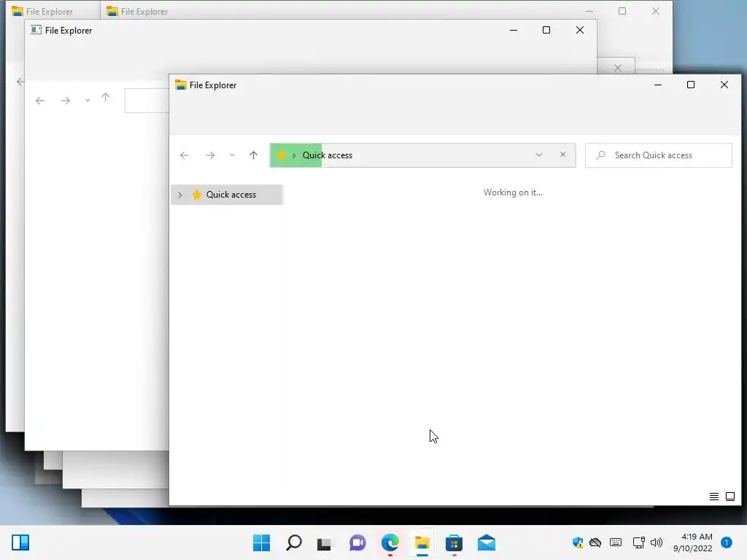This screenshot has height=560, width=747.
Task: Click File Explorer taskbar icon
Action: coord(422,542)
